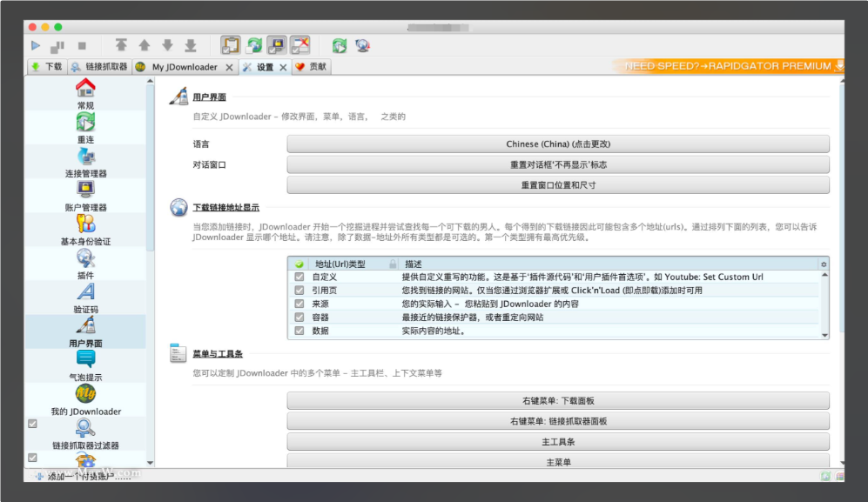Close the 设置 tab

283,67
